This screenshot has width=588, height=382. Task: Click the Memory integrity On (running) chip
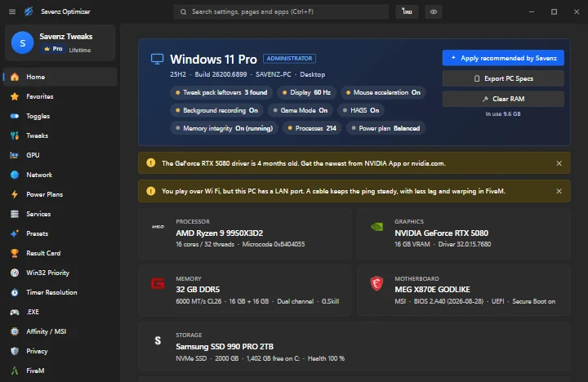click(x=225, y=128)
